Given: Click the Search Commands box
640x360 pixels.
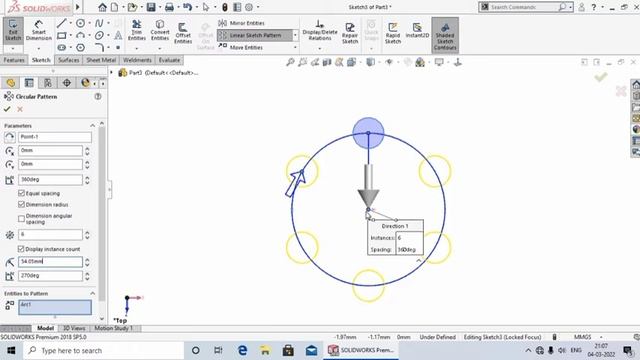Looking at the screenshot, I should pyautogui.click(x=526, y=7).
